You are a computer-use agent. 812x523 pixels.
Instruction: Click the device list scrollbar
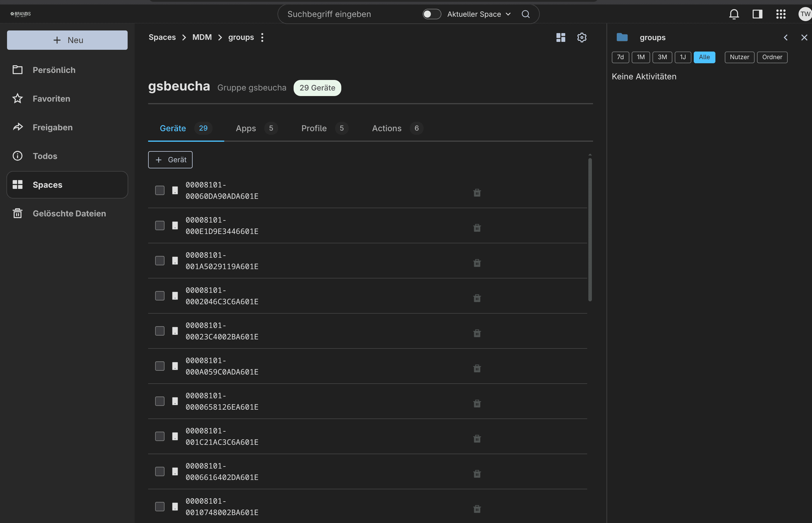pos(590,229)
